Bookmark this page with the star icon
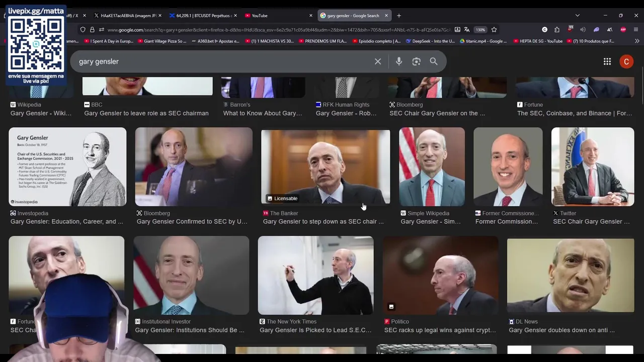Image resolution: width=644 pixels, height=362 pixels. point(494,30)
